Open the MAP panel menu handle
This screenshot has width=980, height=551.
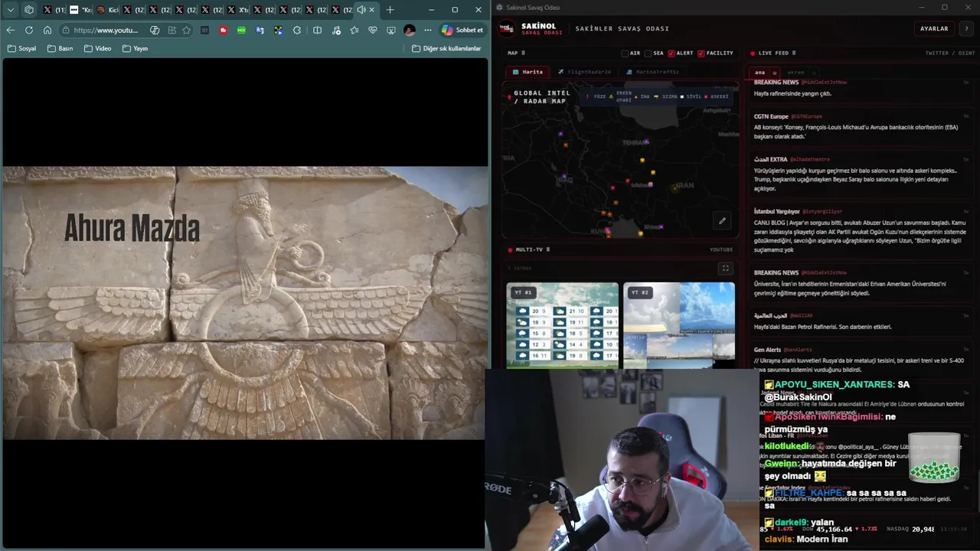(524, 53)
